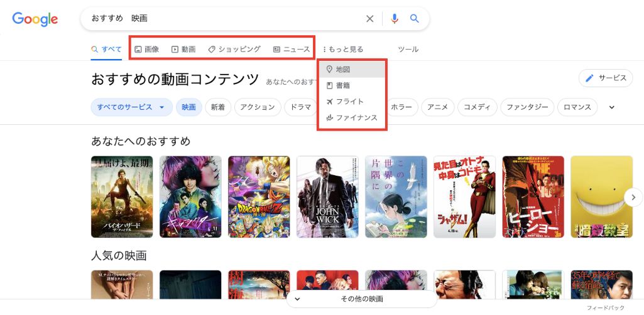Toggle the ドラマ filter chip

click(300, 107)
